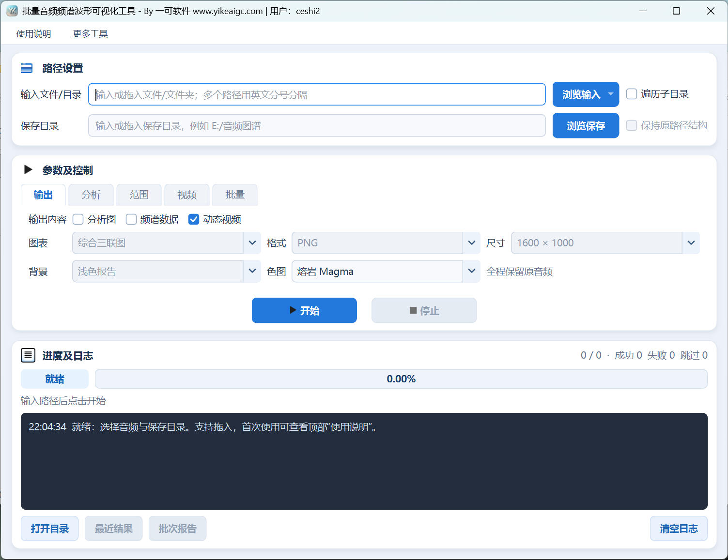Open the 使用说明 menu
728x560 pixels.
pyautogui.click(x=33, y=34)
